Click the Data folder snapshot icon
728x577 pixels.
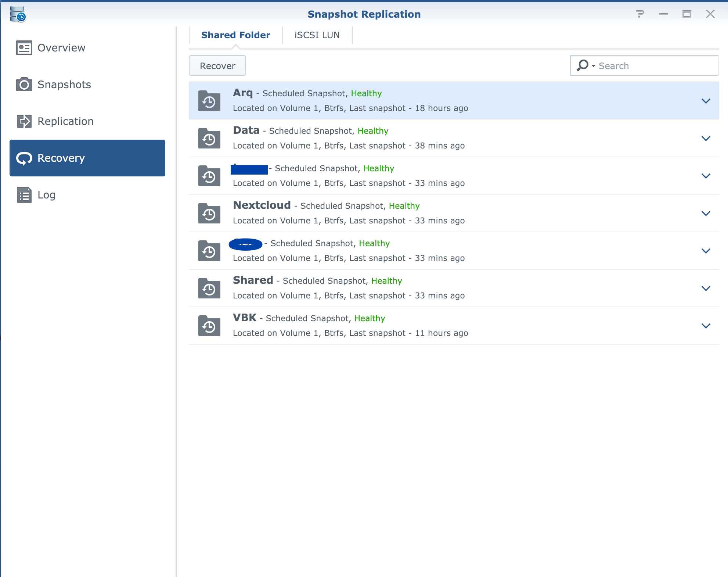coord(209,138)
